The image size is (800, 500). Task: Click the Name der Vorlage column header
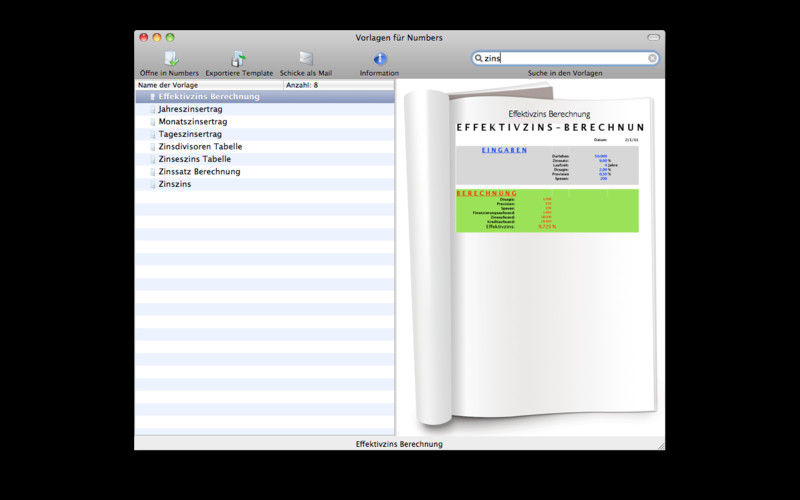click(x=209, y=85)
